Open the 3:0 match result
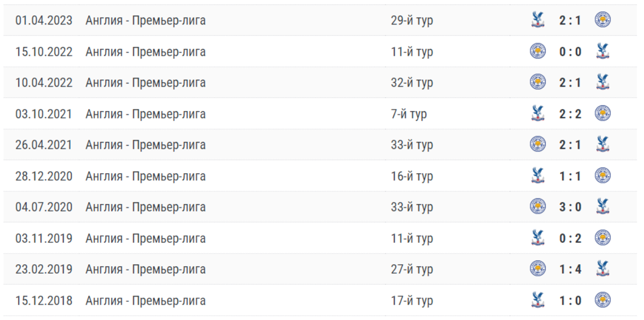Screen dimensions: 644x320 (570, 207)
